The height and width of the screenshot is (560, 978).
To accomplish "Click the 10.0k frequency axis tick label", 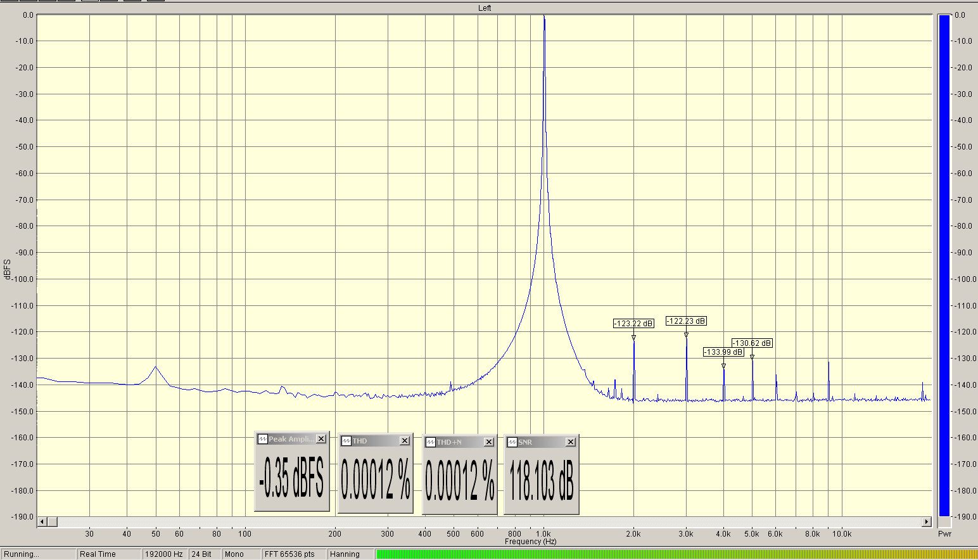I will [842, 534].
